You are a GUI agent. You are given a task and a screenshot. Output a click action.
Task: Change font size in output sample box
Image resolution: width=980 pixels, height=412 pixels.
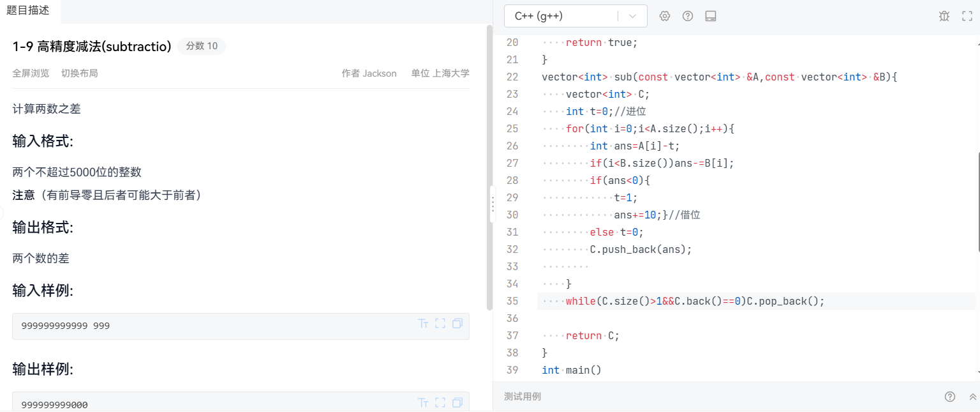[423, 402]
